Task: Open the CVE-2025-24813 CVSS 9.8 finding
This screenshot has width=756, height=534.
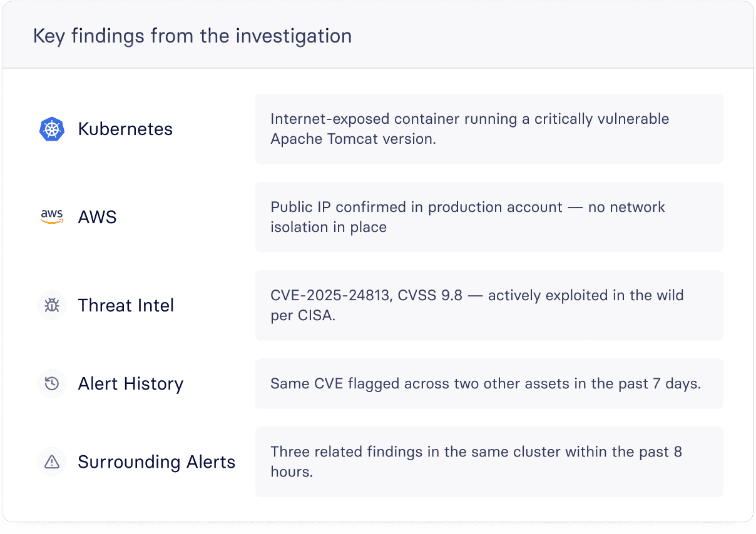Action: [x=489, y=305]
